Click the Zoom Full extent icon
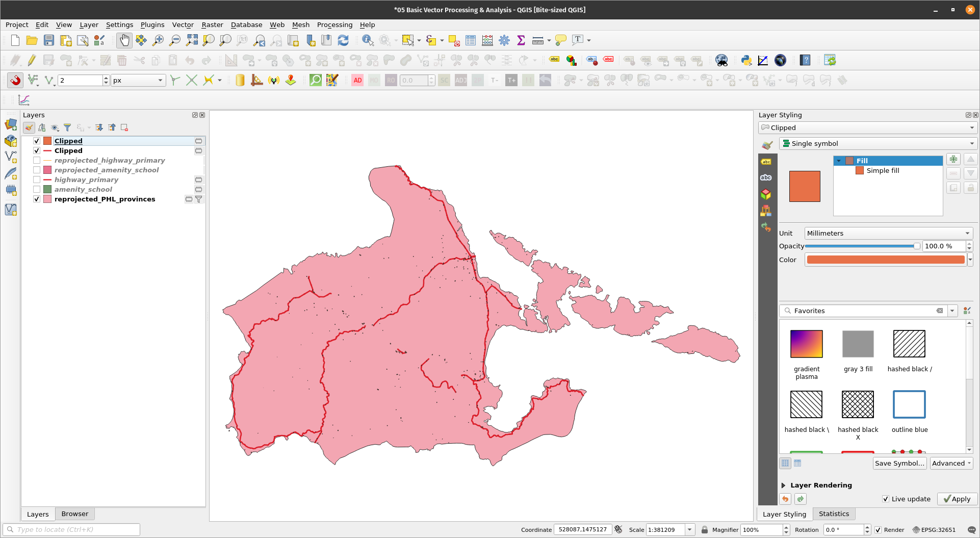 (x=192, y=40)
